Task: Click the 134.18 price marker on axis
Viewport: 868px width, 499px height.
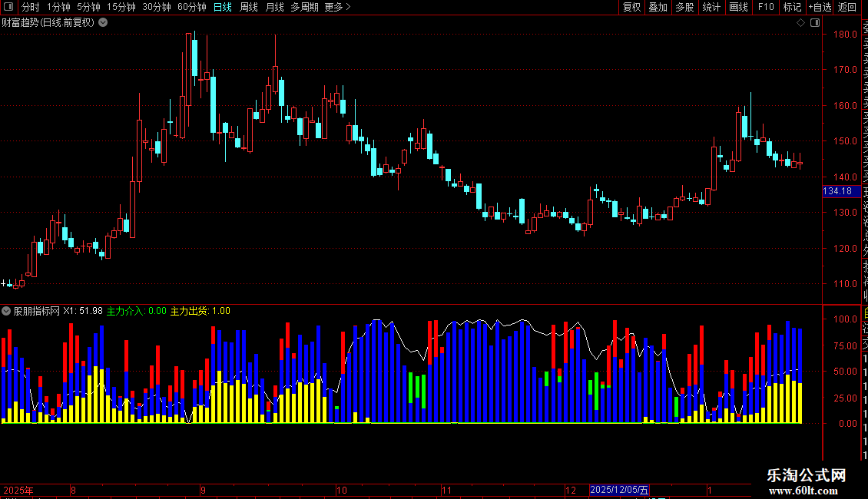Action: point(840,191)
